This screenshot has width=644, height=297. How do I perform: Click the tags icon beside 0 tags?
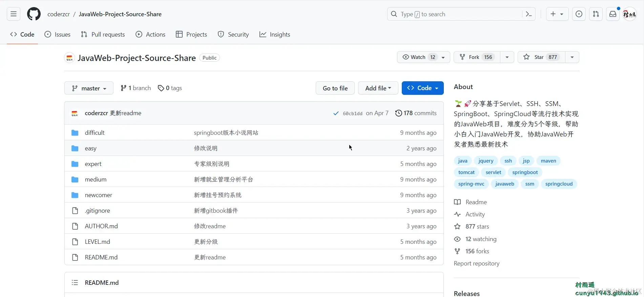(161, 88)
